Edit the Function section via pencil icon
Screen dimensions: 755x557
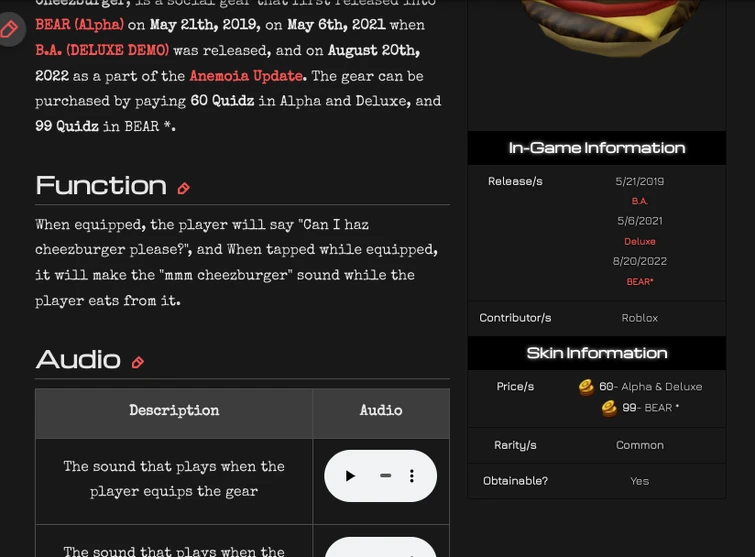[183, 188]
